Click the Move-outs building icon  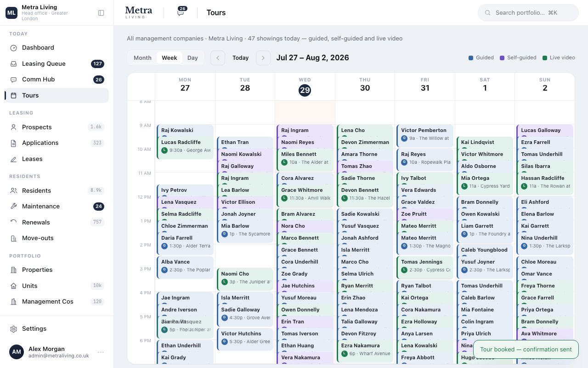click(x=14, y=238)
